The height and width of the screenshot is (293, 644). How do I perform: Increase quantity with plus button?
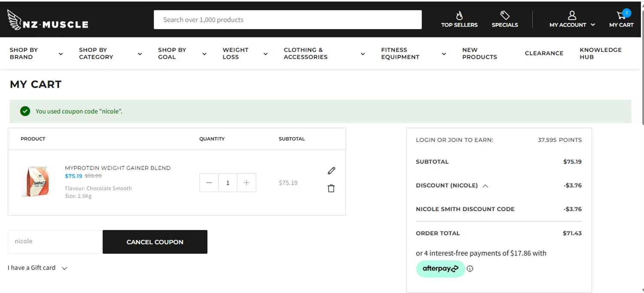click(x=246, y=183)
